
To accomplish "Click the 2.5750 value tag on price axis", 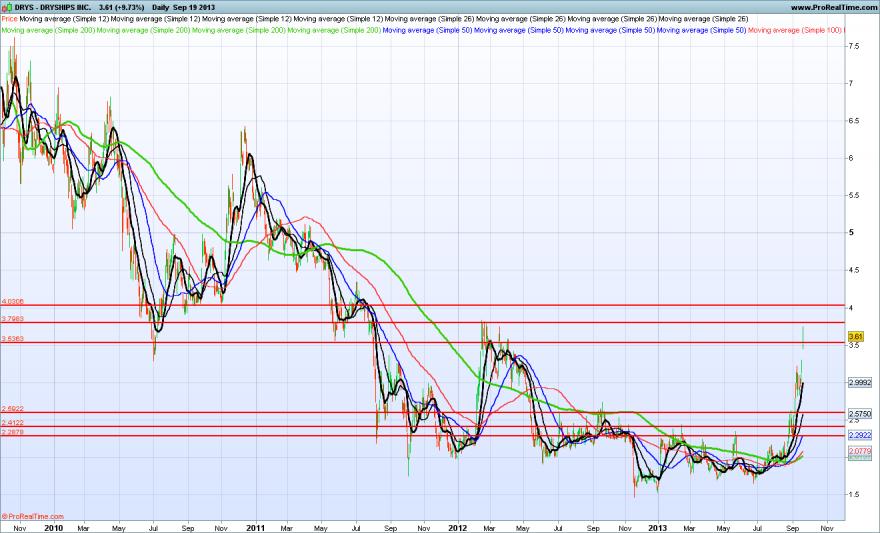I will pos(860,414).
